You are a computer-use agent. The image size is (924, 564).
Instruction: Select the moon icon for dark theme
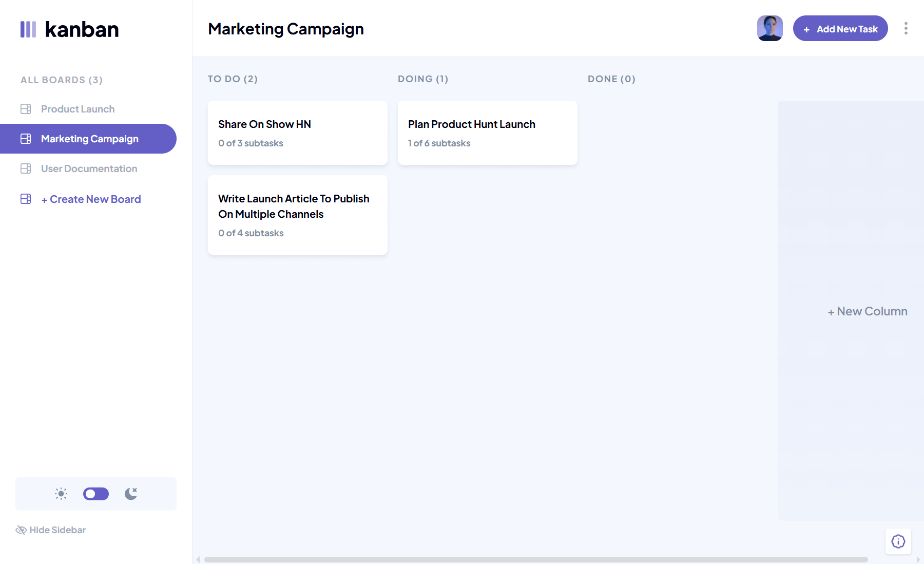click(130, 494)
